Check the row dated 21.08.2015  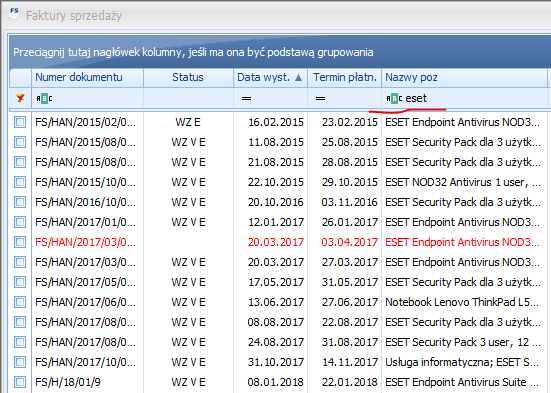[20, 162]
